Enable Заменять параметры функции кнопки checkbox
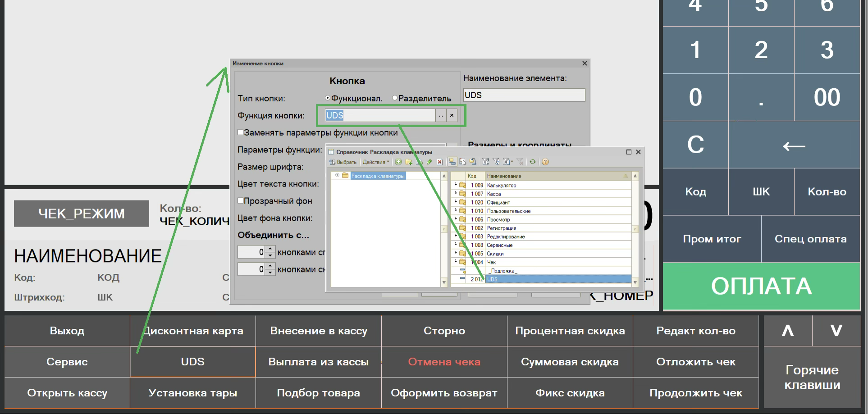Viewport: 868px width, 414px height. (x=241, y=132)
